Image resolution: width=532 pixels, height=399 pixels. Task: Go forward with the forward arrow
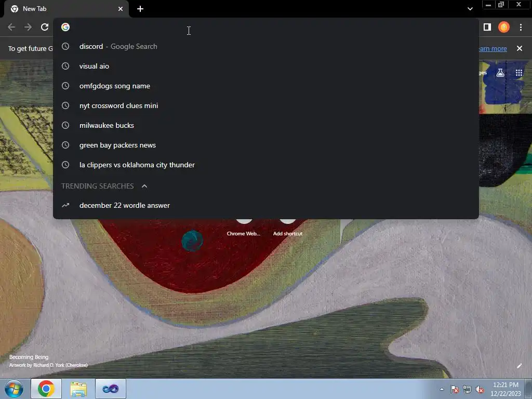pyautogui.click(x=28, y=27)
